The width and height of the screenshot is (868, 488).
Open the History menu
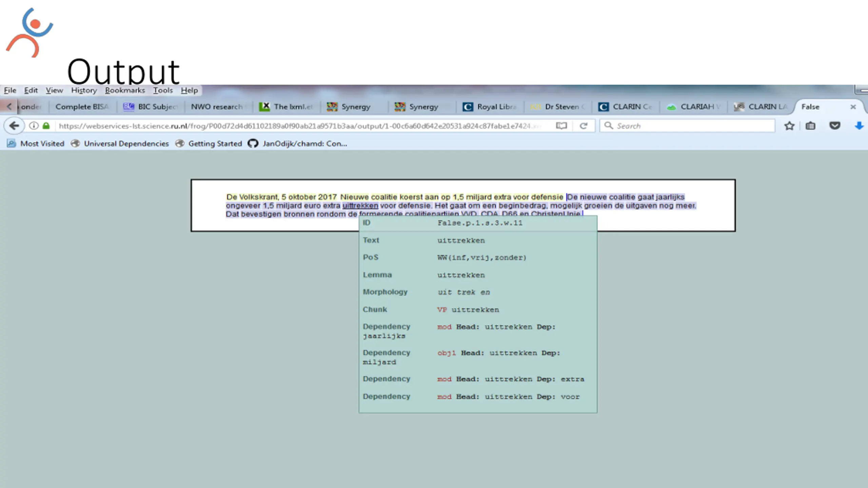pos(84,90)
